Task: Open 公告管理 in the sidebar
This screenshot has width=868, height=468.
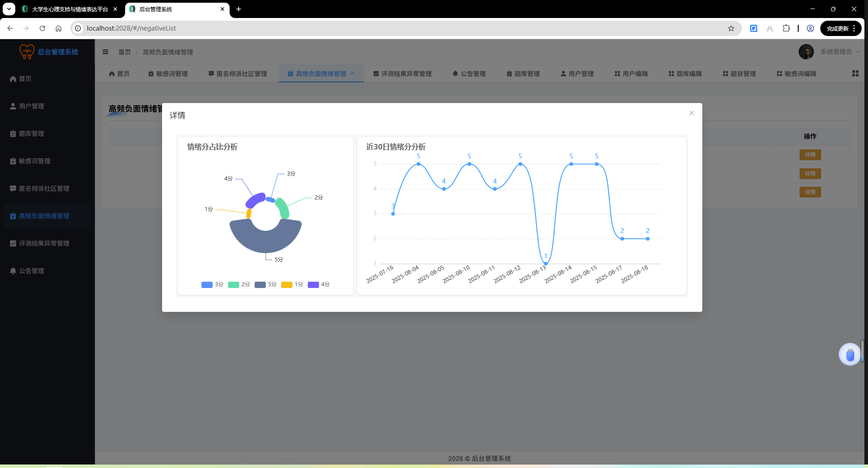Action: pyautogui.click(x=47, y=271)
